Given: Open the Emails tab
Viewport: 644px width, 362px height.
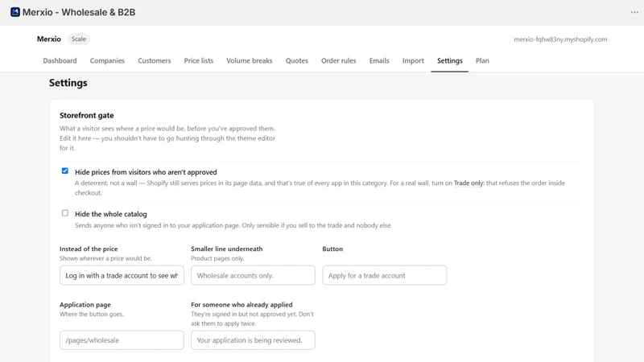Looking at the screenshot, I should point(379,61).
